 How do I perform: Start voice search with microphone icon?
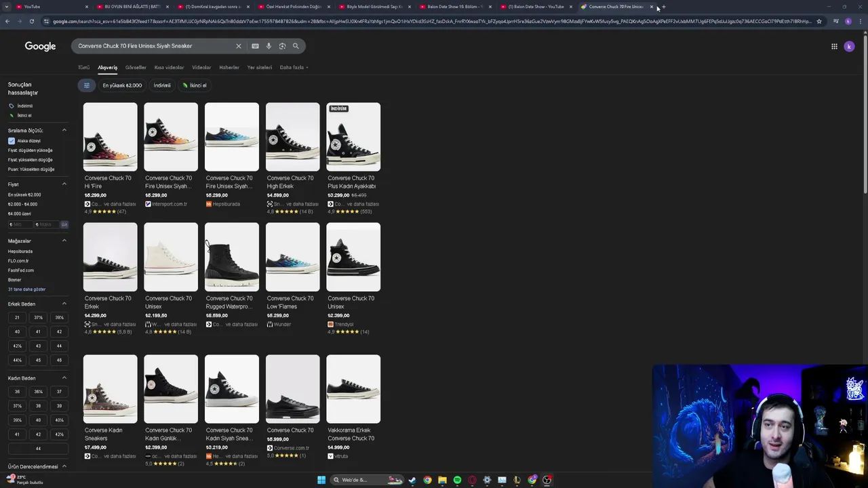(269, 46)
